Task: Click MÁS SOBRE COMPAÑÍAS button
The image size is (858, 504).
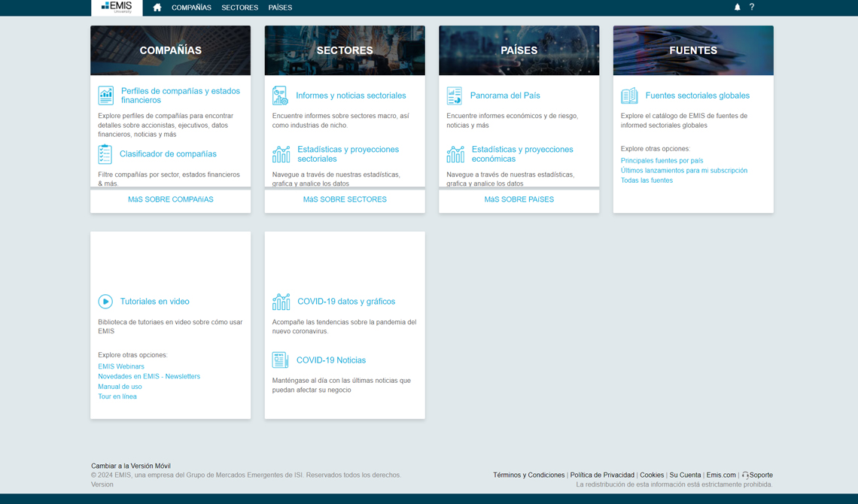Action: 171,199
